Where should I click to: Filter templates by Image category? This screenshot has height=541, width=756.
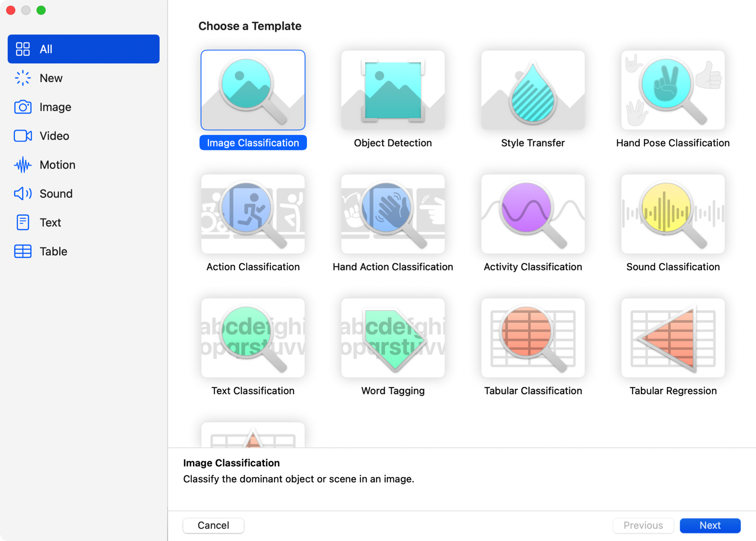(x=55, y=107)
